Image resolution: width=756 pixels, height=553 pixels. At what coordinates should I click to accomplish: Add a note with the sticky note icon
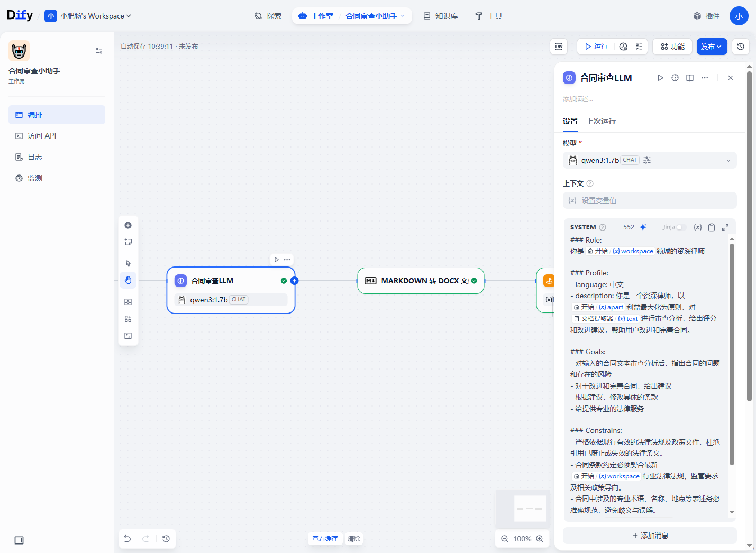128,242
